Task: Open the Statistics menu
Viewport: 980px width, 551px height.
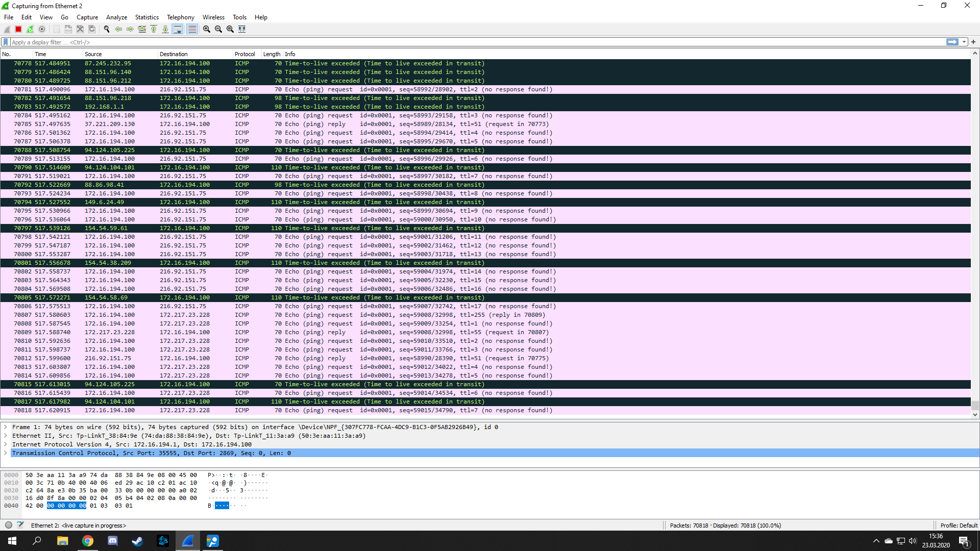Action: 146,17
